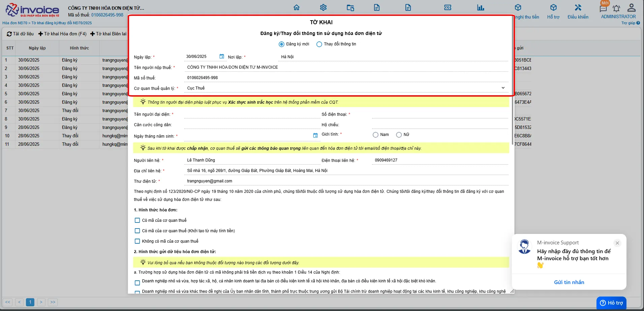This screenshot has height=311, width=644.
Task: Close the M-invoice Support chat popup
Action: click(617, 243)
